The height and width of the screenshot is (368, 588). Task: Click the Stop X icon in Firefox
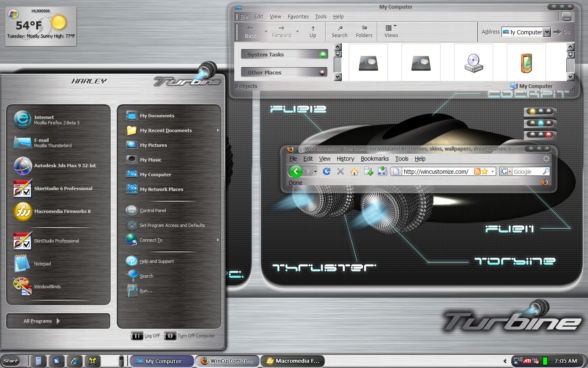[x=340, y=171]
